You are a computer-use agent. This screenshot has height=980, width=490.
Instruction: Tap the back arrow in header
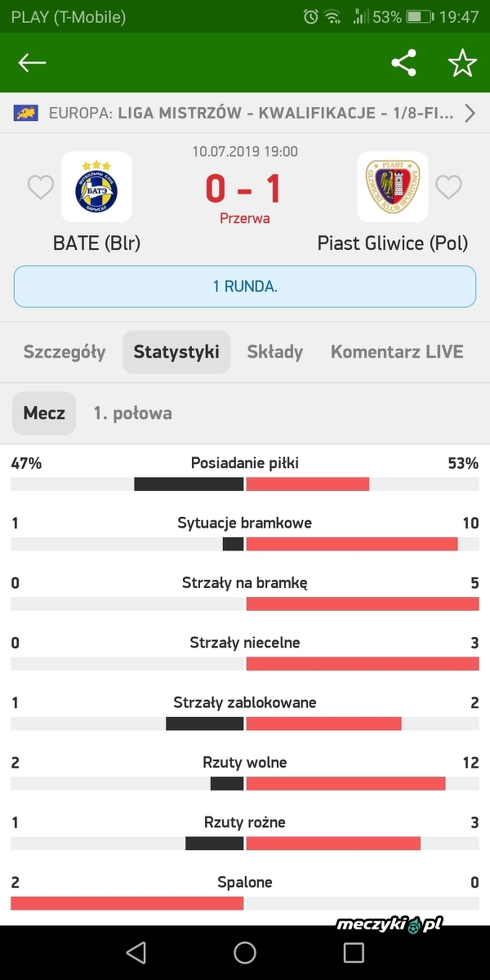[33, 63]
